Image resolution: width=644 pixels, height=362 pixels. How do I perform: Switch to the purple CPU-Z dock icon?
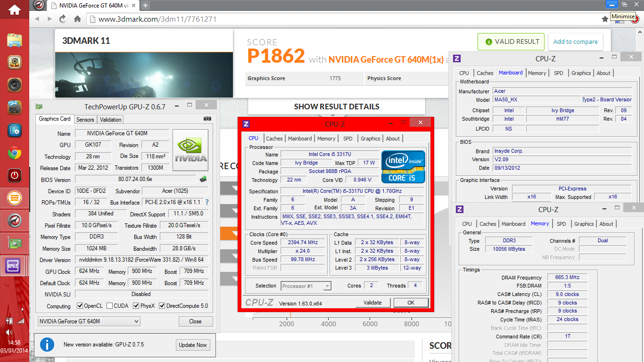[x=13, y=266]
